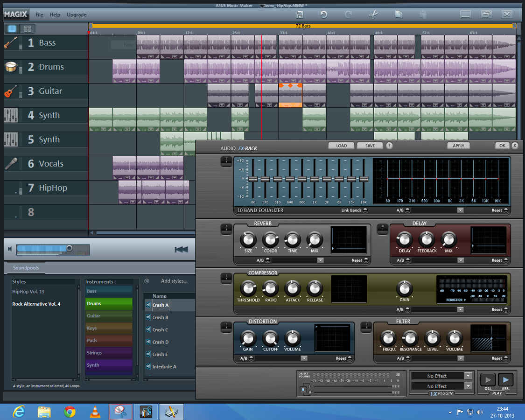Image resolution: width=525 pixels, height=420 pixels.
Task: Open the equalizer preset dropdown
Action: (x=461, y=210)
